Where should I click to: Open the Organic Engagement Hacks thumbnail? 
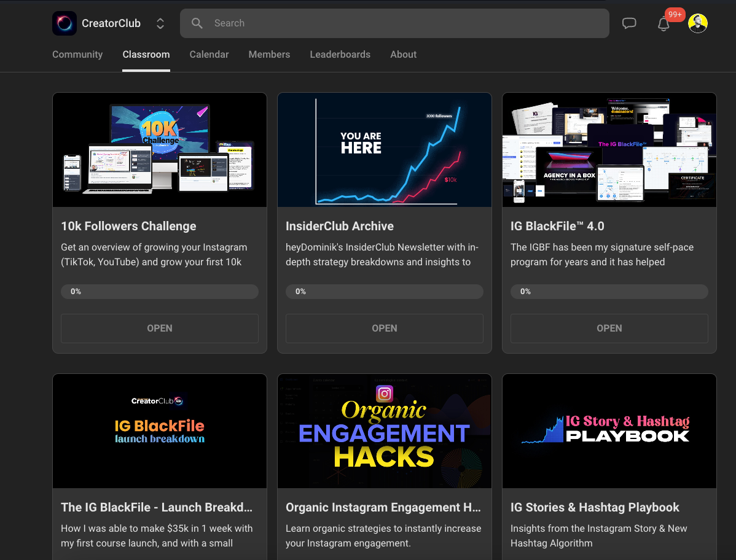[385, 431]
